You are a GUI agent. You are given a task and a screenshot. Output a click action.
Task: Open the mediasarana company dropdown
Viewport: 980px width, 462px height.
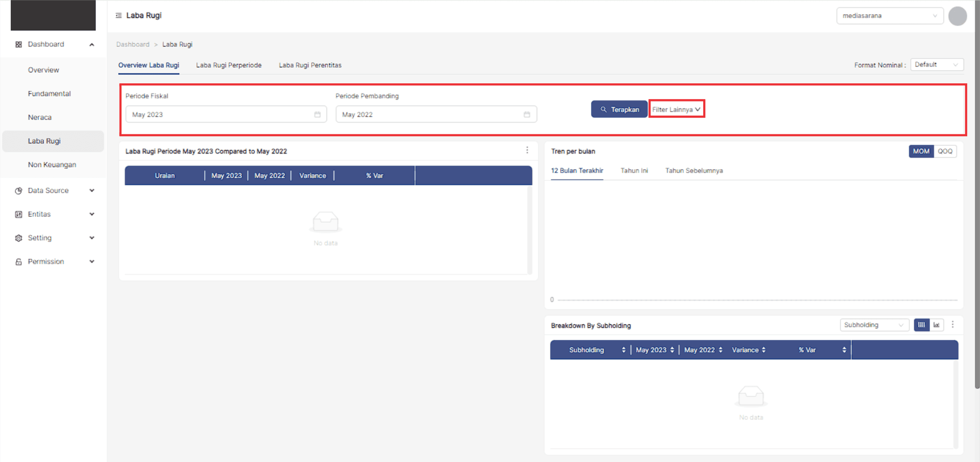pos(889,16)
